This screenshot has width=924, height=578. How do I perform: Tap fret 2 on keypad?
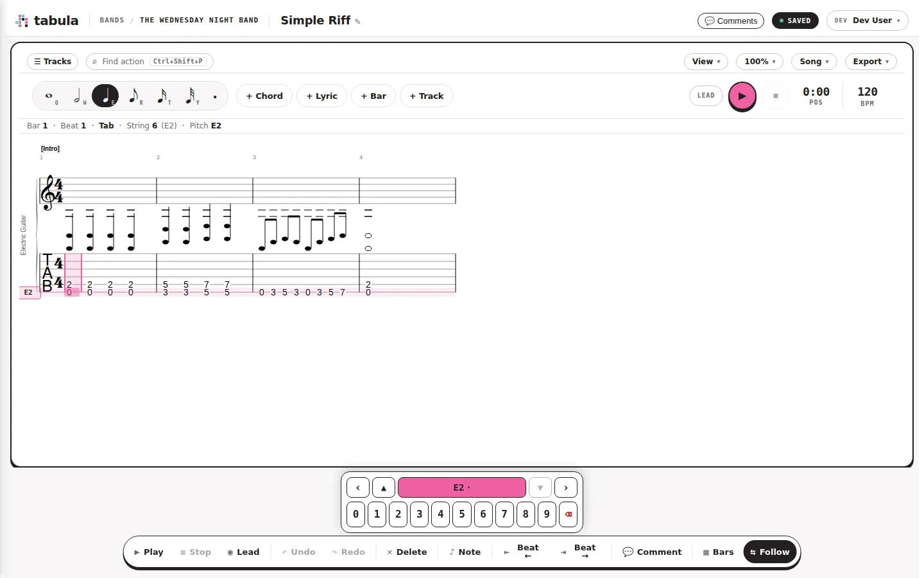pos(398,514)
